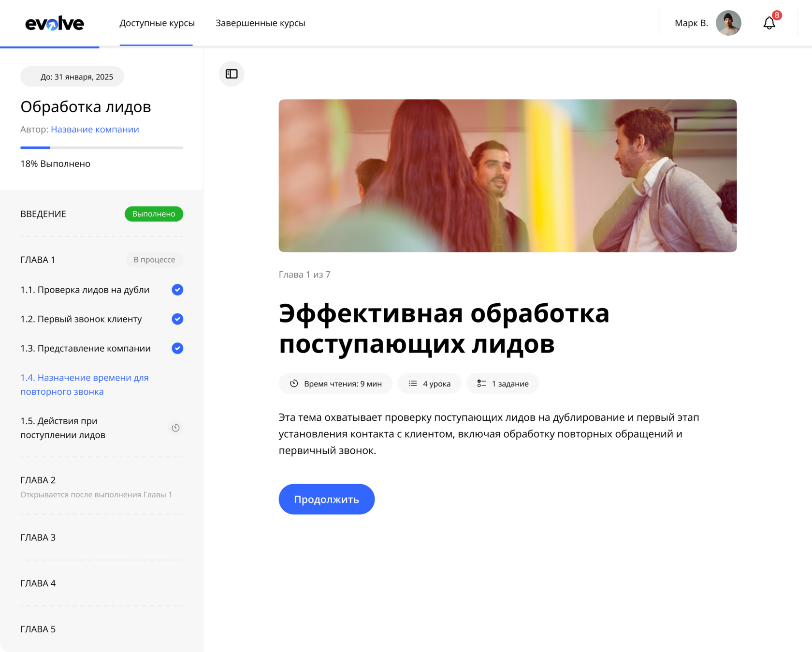Click the notification bell icon
Viewport: 812px width, 652px height.
click(x=769, y=23)
